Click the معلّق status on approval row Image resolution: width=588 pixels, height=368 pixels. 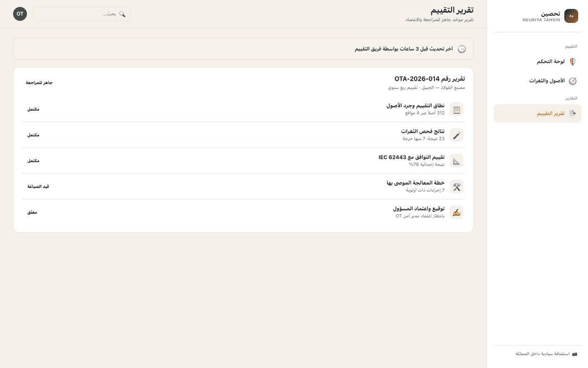(x=32, y=212)
